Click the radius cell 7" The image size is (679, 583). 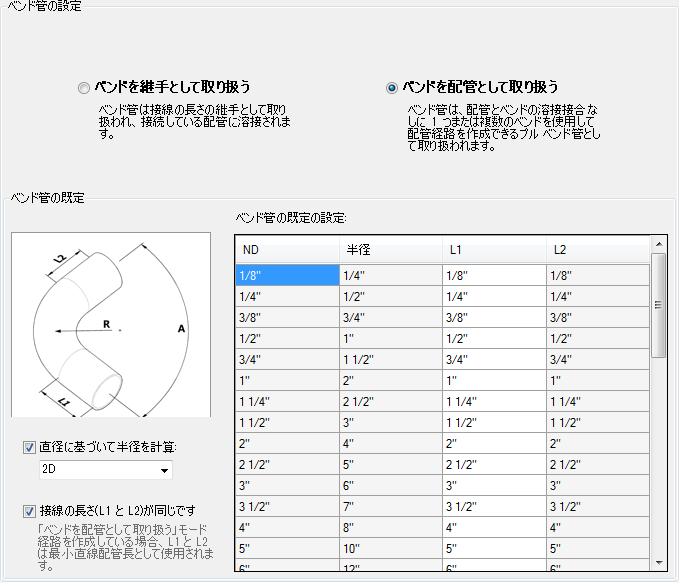tap(391, 506)
